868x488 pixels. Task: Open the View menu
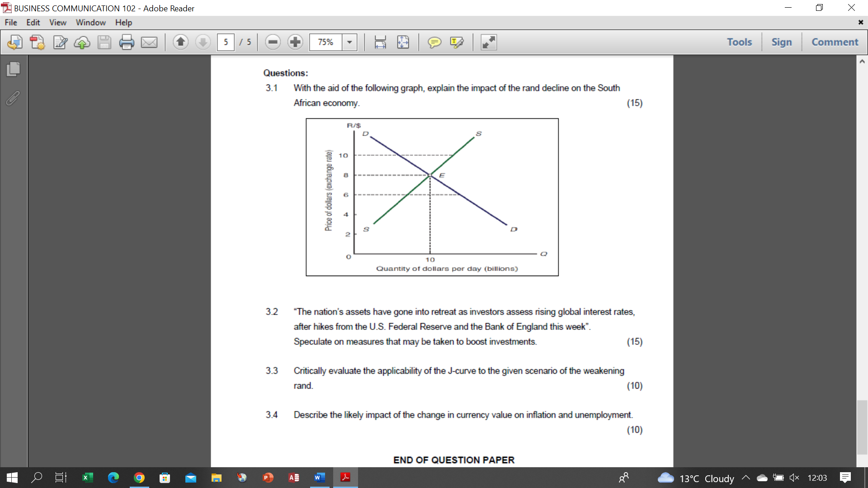point(57,22)
